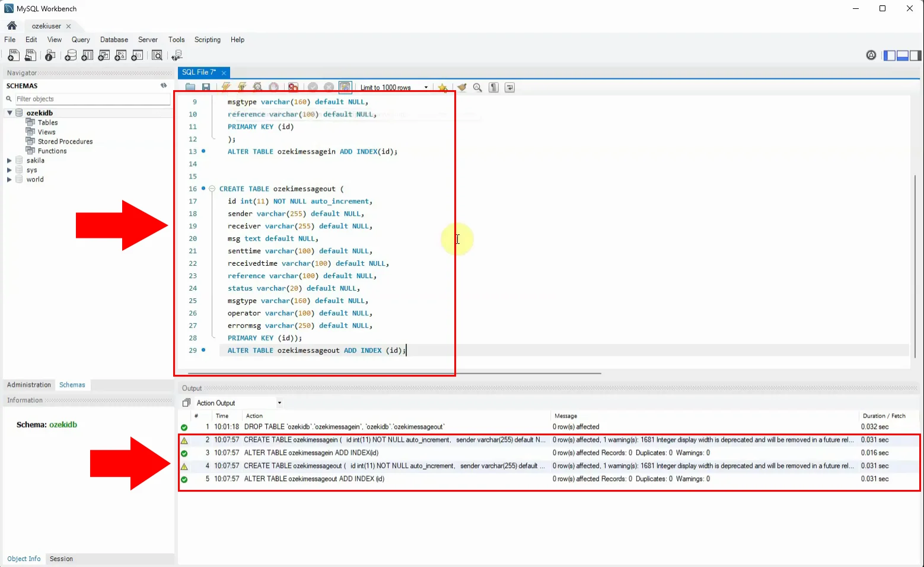Open the Tools menu

click(x=177, y=40)
